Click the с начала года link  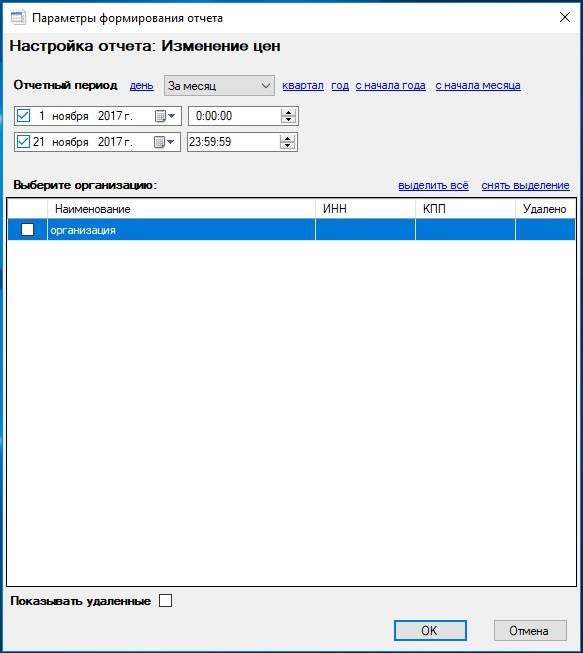coord(391,85)
